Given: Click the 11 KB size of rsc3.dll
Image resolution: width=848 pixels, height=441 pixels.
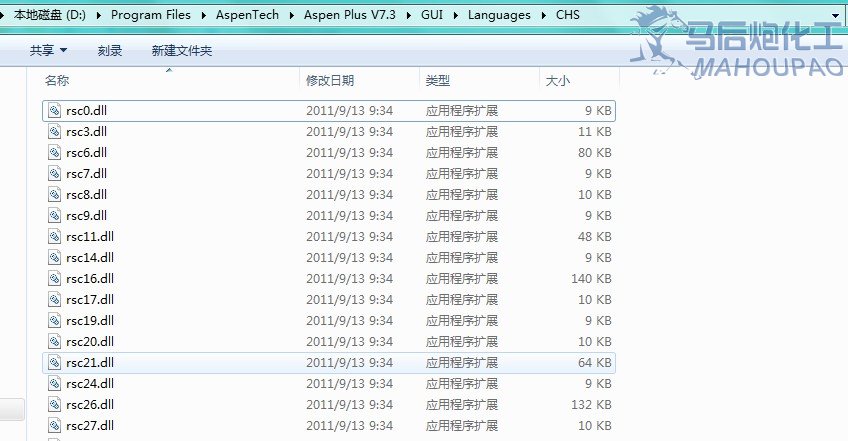Looking at the screenshot, I should [x=594, y=131].
